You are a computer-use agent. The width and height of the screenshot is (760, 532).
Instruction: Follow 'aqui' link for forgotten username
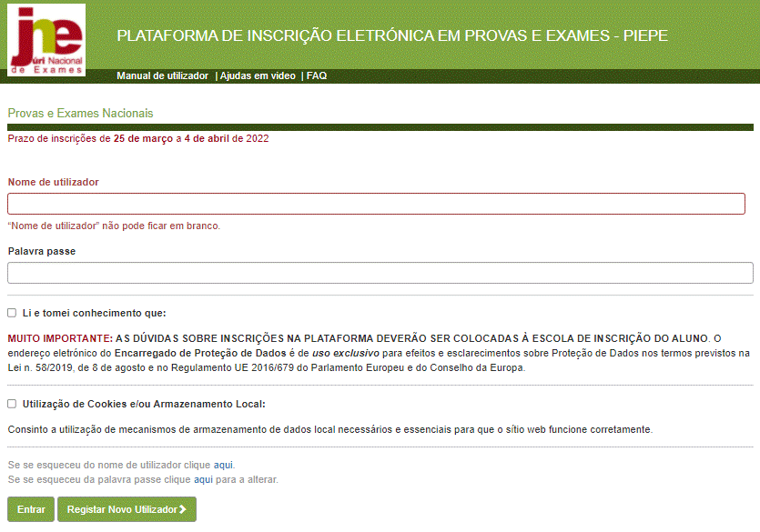click(223, 465)
